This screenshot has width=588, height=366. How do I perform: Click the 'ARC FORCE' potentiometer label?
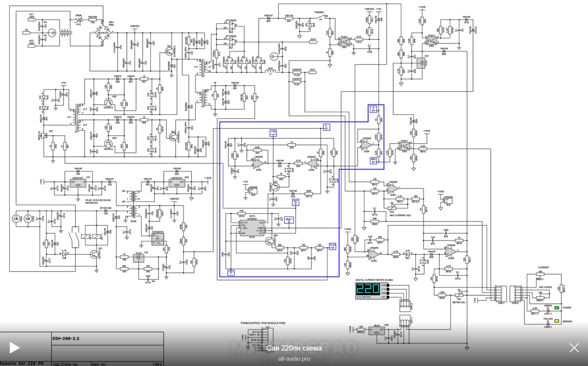point(545,287)
